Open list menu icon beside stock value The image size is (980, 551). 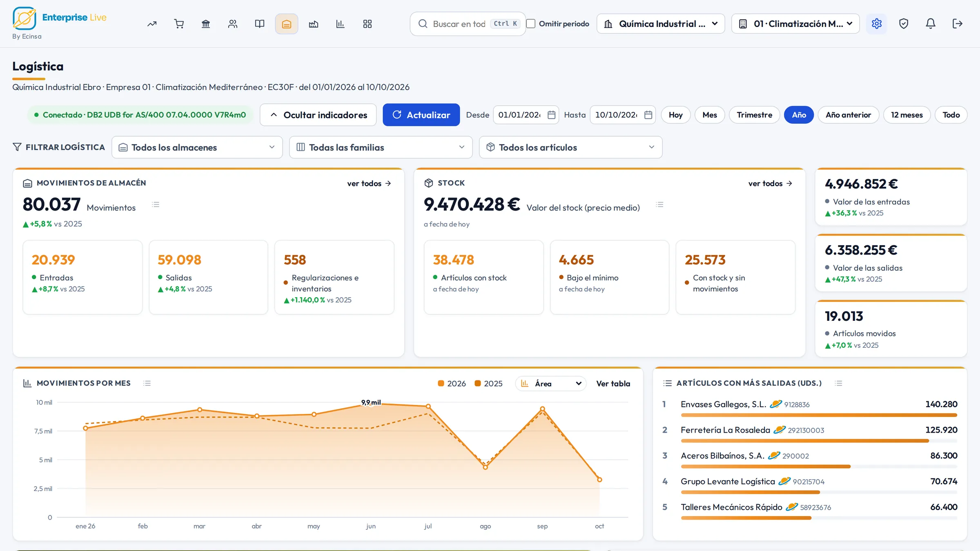tap(660, 204)
